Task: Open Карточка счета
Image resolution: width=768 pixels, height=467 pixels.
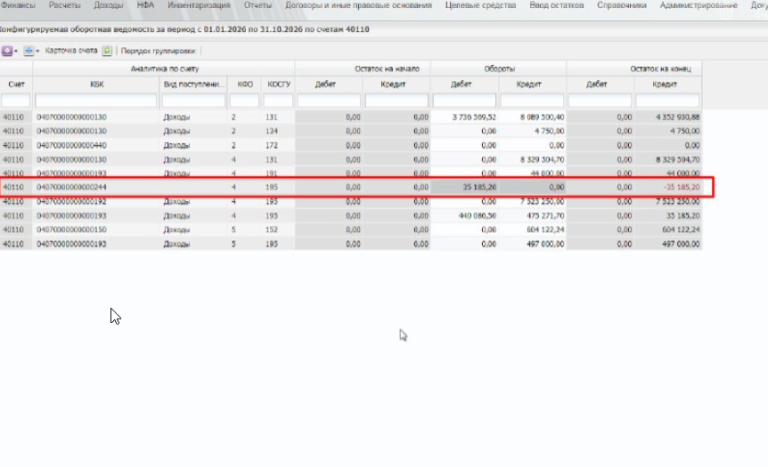Action: (71, 50)
